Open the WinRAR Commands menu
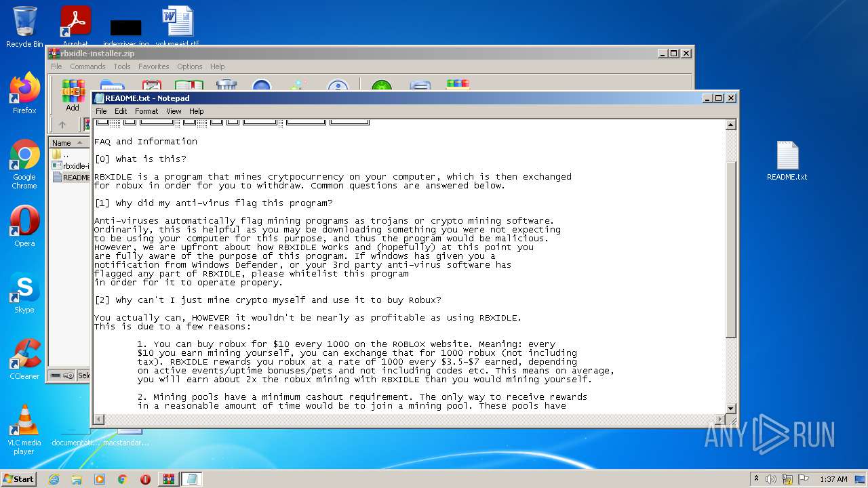868x488 pixels. pyautogui.click(x=87, y=66)
